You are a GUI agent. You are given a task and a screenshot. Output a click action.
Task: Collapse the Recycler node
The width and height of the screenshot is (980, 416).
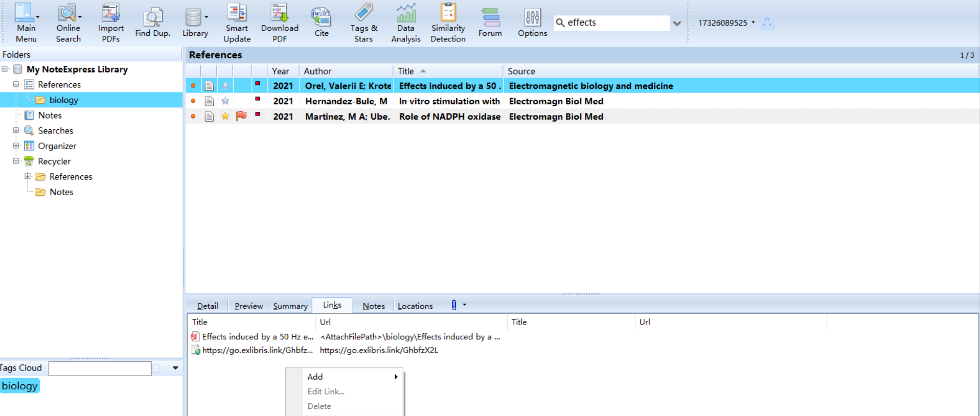tap(16, 161)
